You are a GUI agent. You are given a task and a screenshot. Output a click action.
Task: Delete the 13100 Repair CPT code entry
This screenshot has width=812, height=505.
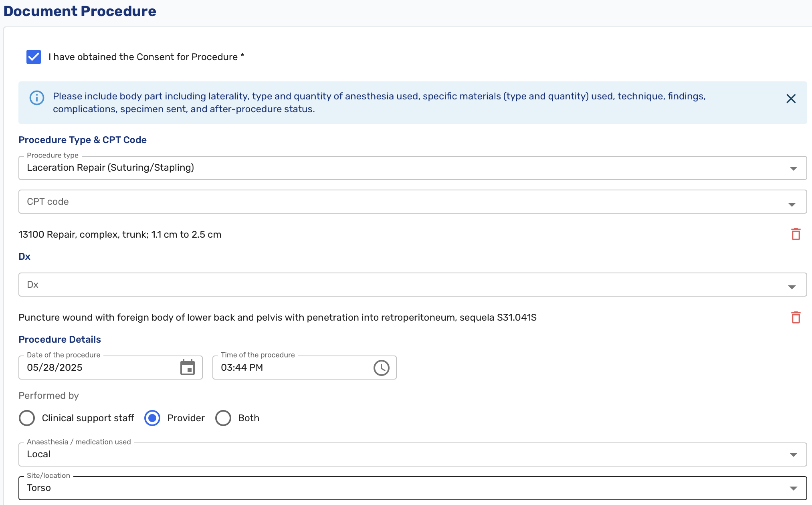(x=796, y=234)
